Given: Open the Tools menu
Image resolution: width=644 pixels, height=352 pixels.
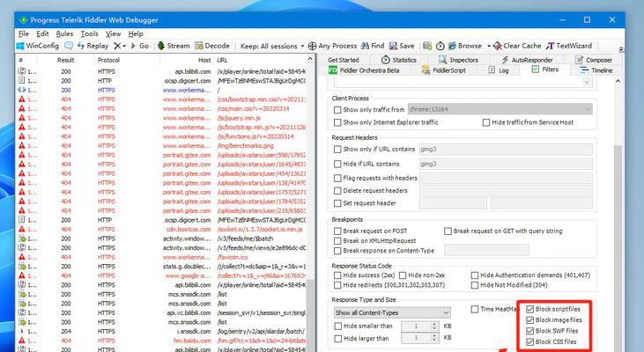Looking at the screenshot, I should [x=89, y=33].
